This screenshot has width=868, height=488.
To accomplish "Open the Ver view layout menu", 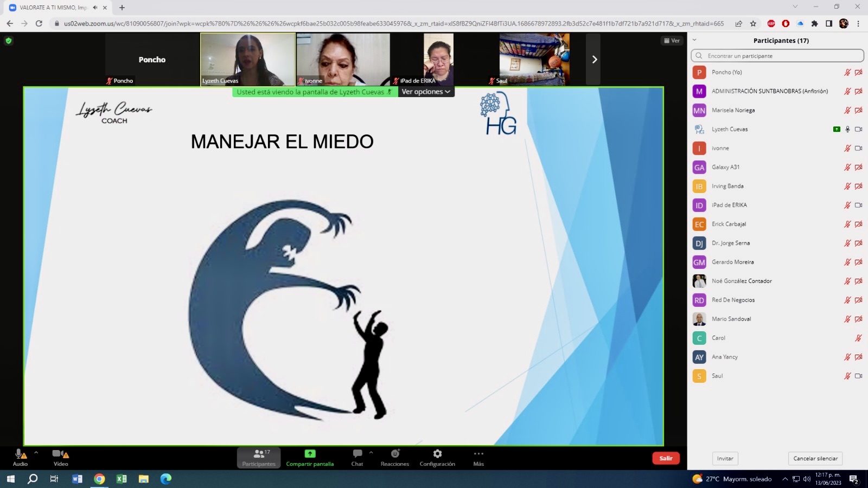I will point(672,41).
